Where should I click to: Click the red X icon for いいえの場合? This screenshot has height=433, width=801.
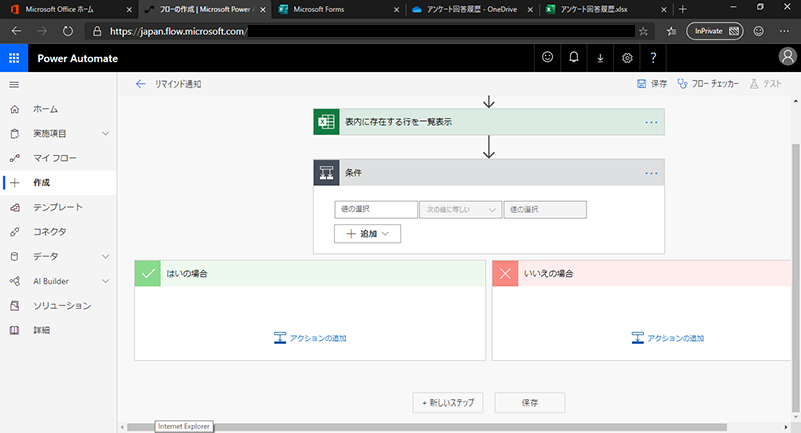(505, 274)
